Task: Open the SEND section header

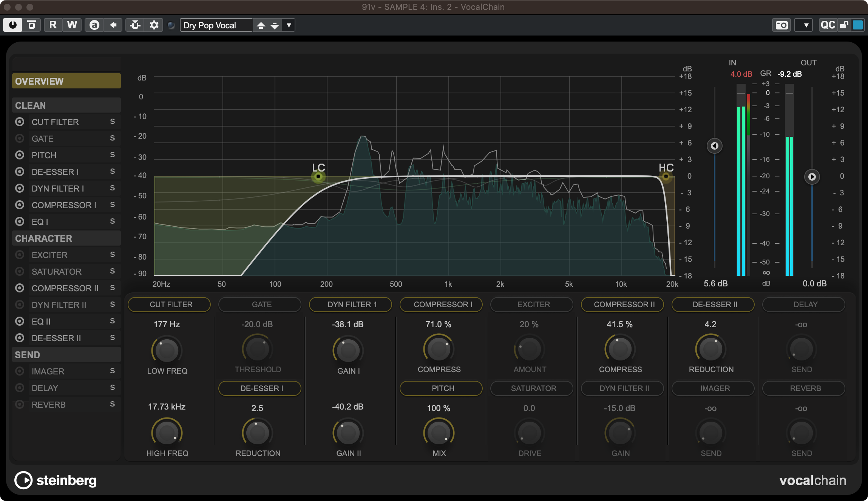Action: (66, 354)
